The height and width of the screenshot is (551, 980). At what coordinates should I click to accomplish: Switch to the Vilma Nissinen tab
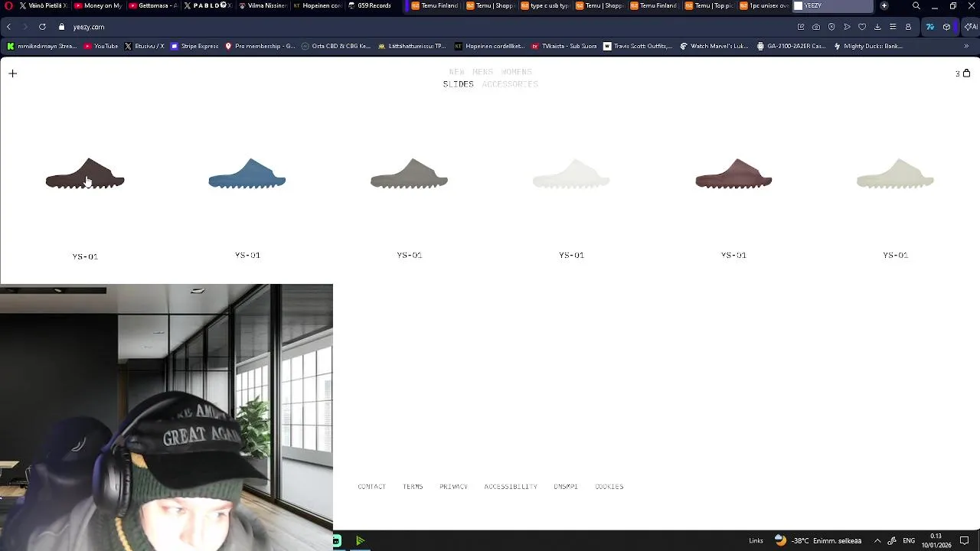click(x=263, y=5)
